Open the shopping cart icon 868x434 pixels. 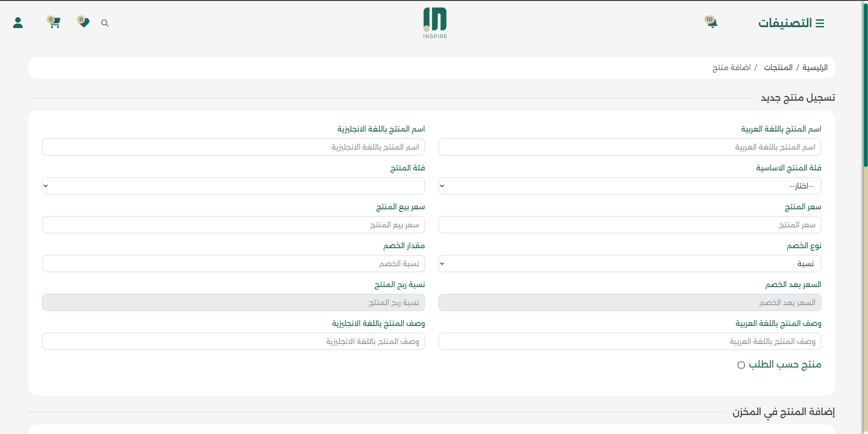point(55,23)
